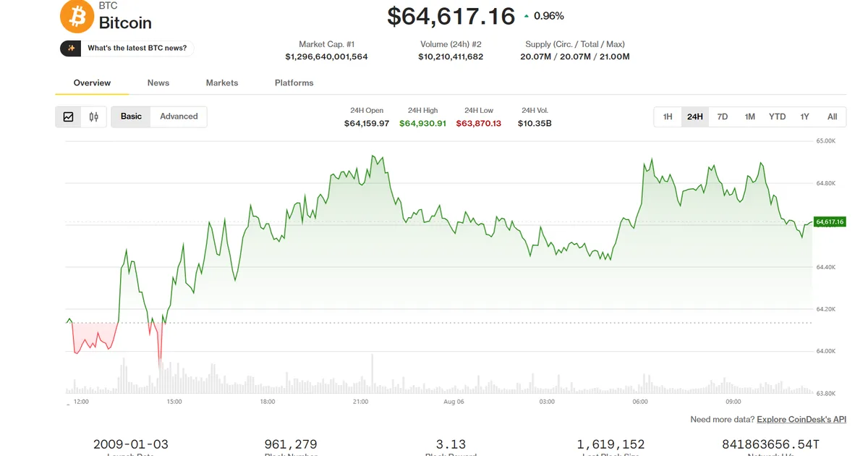Choose the 1M time range
The width and height of the screenshot is (868, 456).
click(750, 117)
